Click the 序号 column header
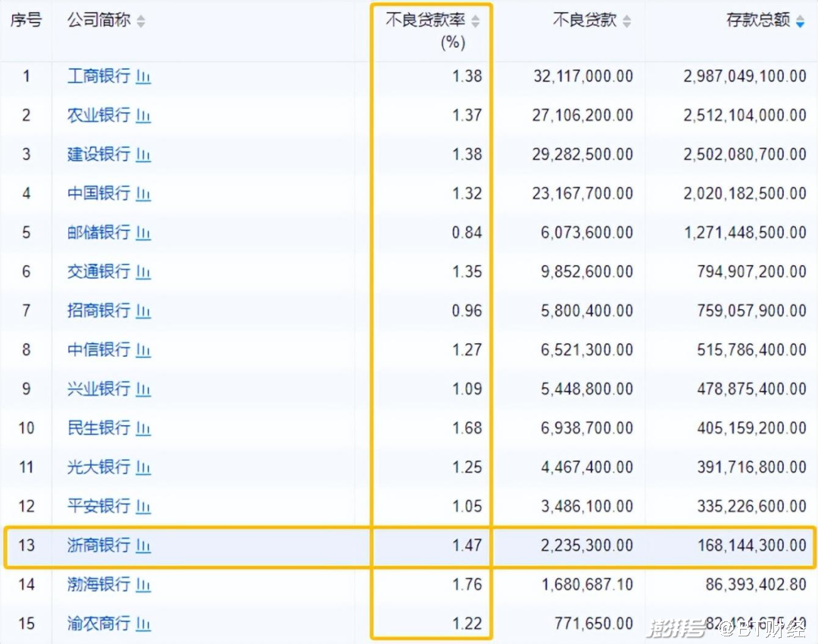The height and width of the screenshot is (644, 818). click(x=26, y=20)
